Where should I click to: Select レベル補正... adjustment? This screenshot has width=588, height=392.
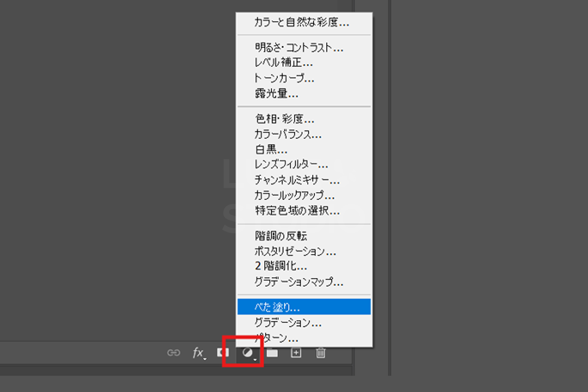pos(284,63)
